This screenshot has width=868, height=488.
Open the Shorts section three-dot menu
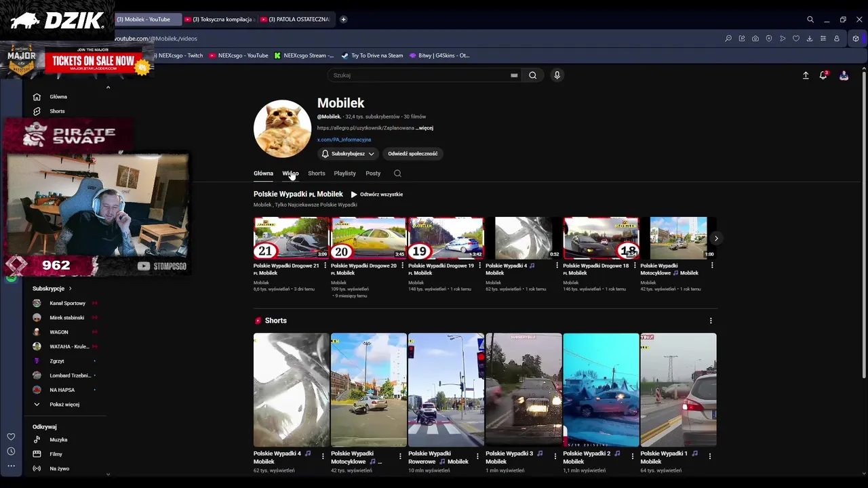(x=711, y=321)
